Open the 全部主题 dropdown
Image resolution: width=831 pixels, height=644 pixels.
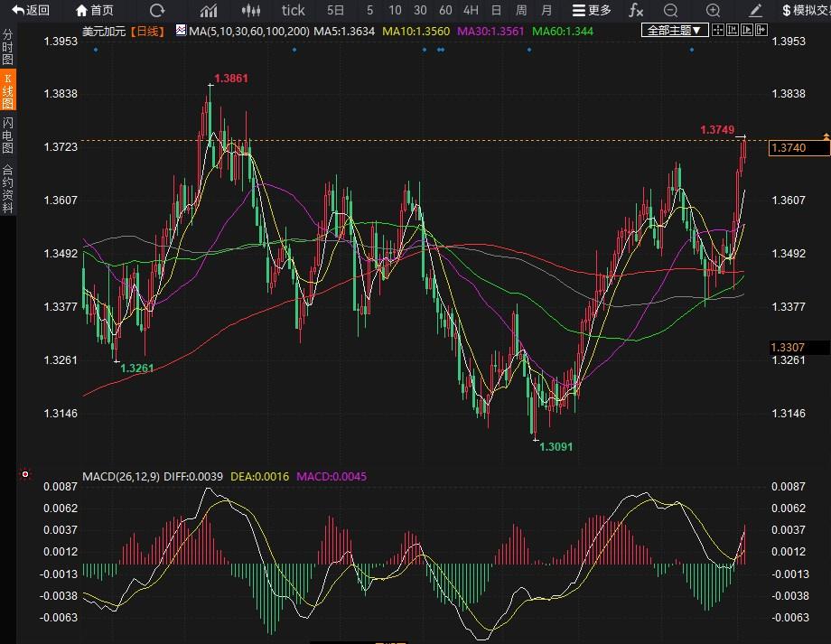pyautogui.click(x=674, y=30)
